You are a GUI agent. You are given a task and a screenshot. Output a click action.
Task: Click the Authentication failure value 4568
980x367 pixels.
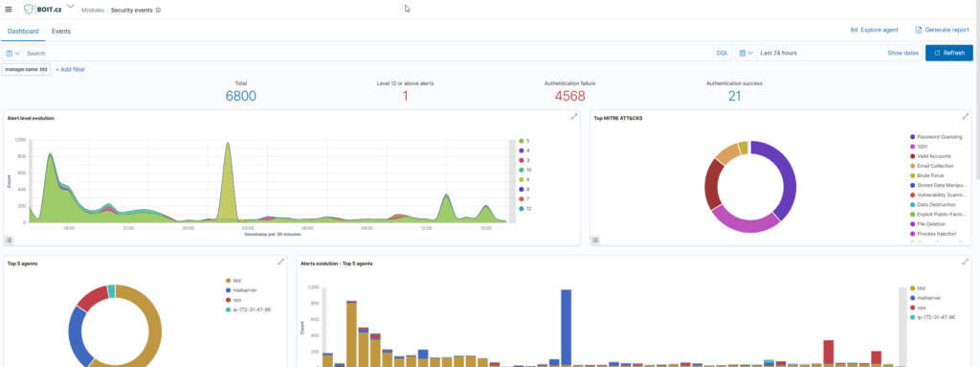(x=570, y=96)
